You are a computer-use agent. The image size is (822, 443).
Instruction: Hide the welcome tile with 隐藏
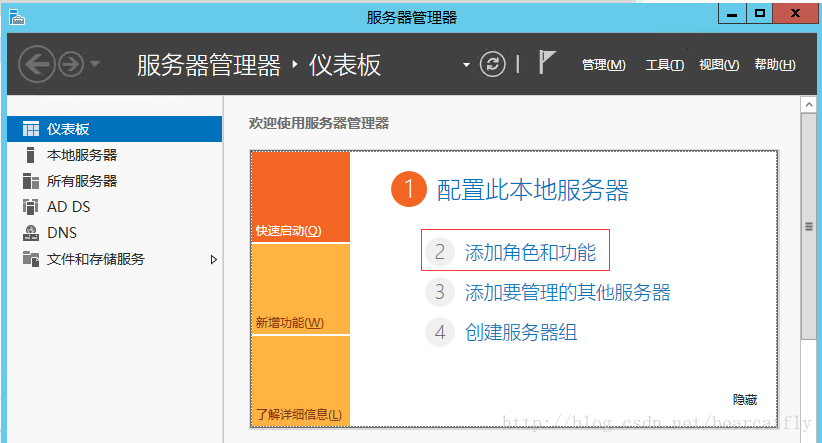click(x=745, y=399)
